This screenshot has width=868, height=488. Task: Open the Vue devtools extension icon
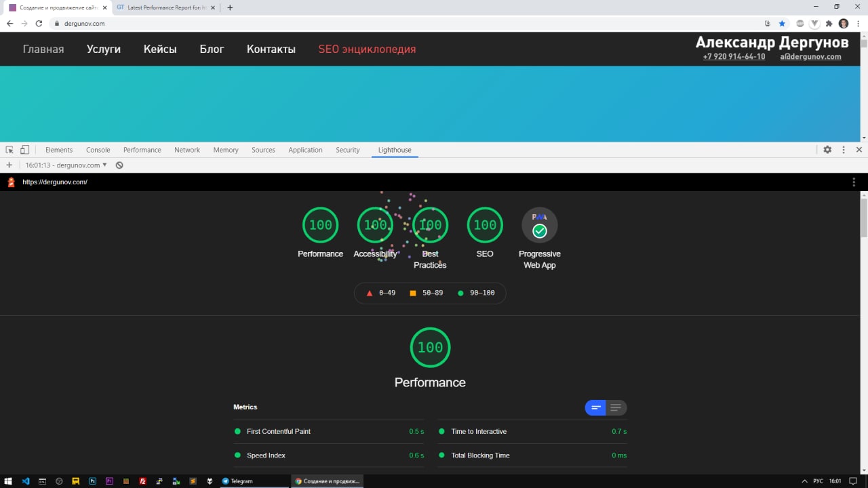coord(814,23)
